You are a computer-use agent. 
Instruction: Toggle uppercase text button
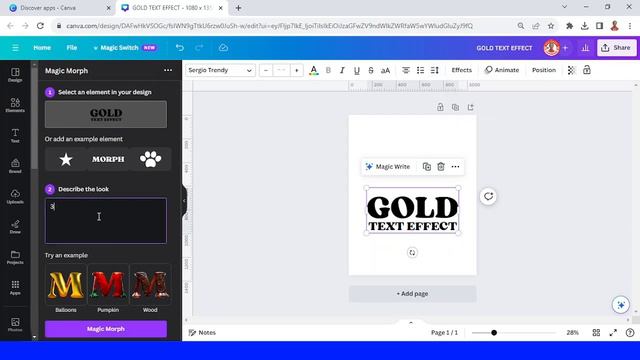[x=385, y=70]
